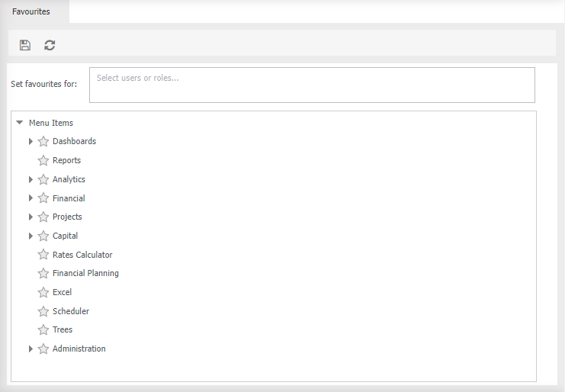Click the star icon next to Trees

click(x=43, y=329)
